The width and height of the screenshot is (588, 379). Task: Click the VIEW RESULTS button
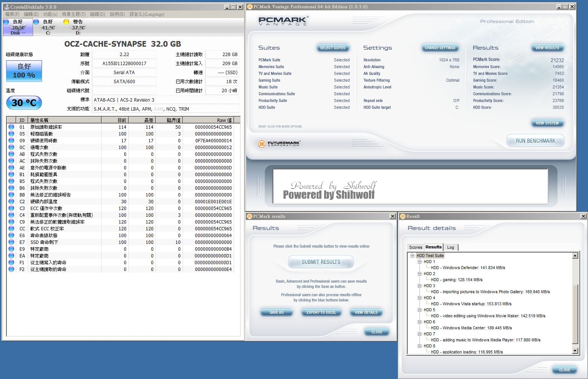pos(547,48)
